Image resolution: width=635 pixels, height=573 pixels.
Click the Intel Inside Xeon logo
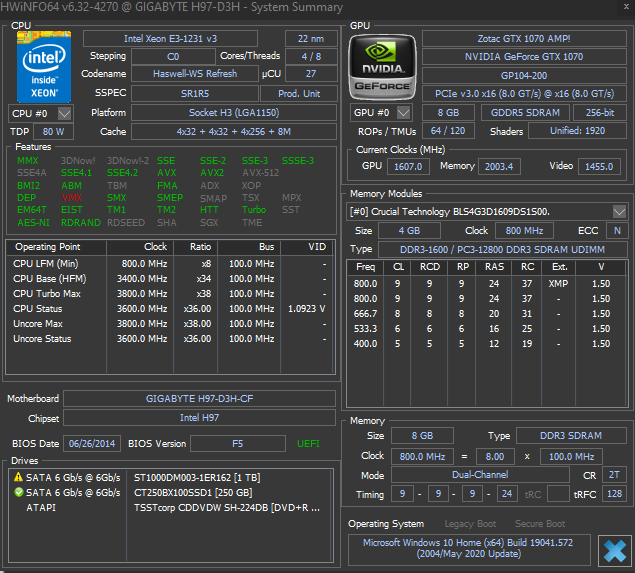coord(44,67)
